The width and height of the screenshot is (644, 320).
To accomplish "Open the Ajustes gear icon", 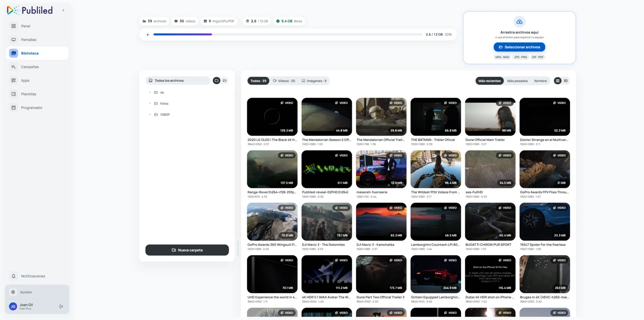I will tap(13, 292).
